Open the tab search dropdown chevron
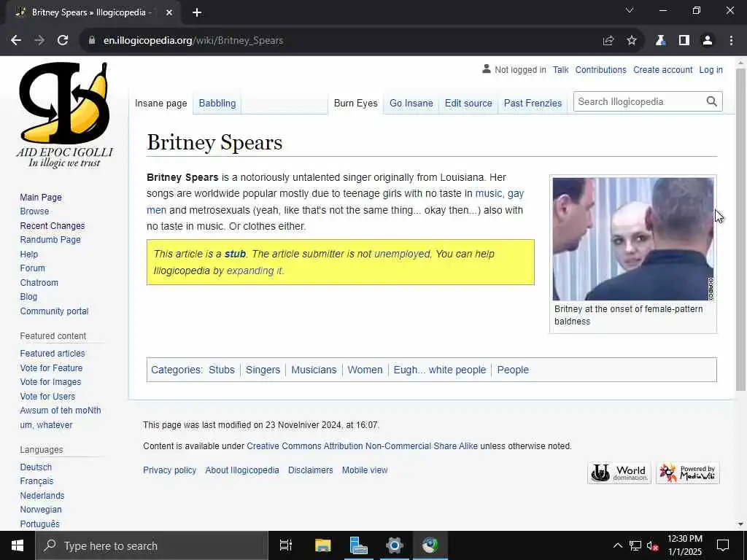 (630, 10)
